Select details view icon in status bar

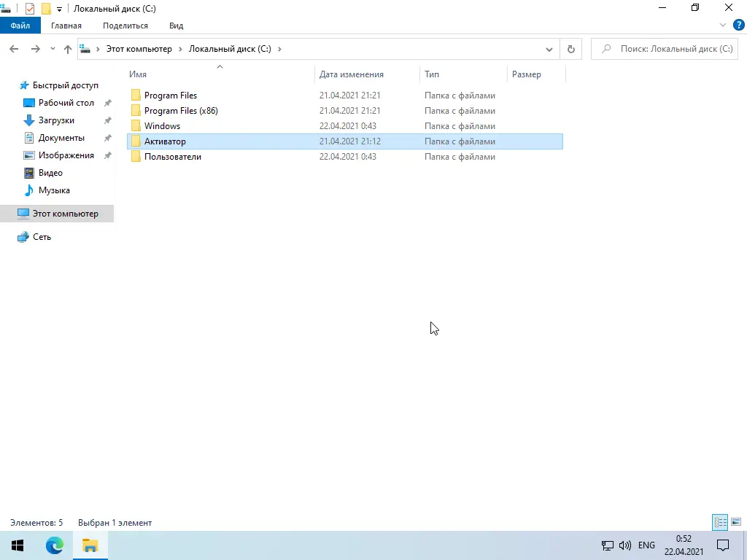click(721, 522)
